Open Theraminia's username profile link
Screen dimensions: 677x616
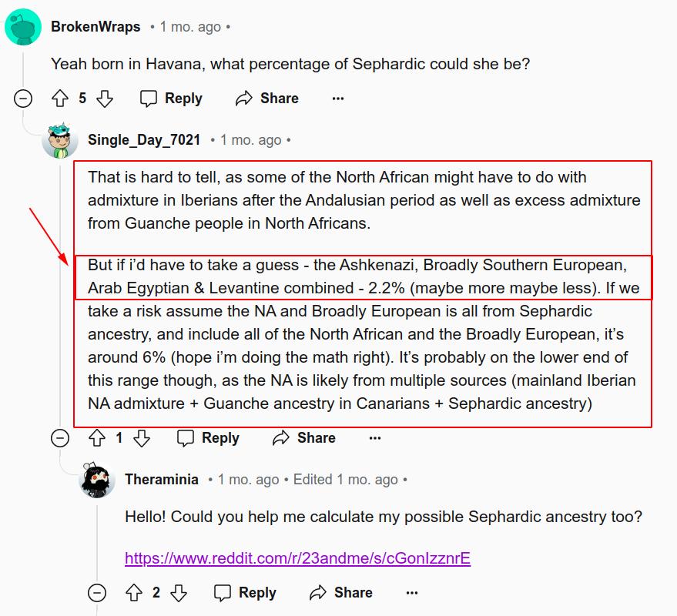tap(162, 480)
